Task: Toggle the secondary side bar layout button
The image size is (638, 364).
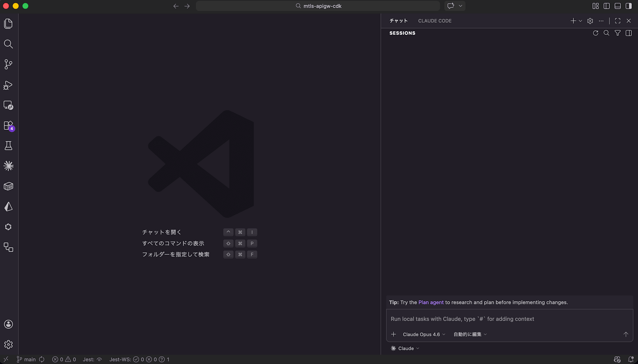Action: [628, 6]
